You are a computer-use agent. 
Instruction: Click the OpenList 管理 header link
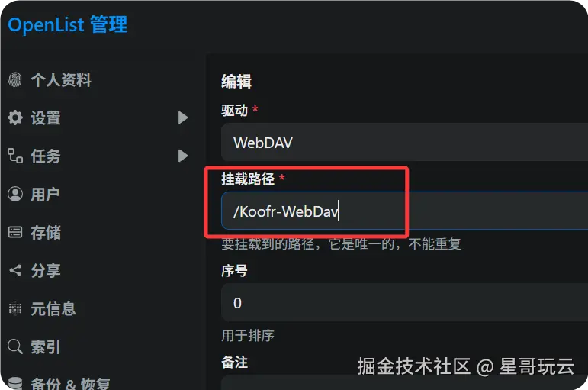pyautogui.click(x=68, y=24)
